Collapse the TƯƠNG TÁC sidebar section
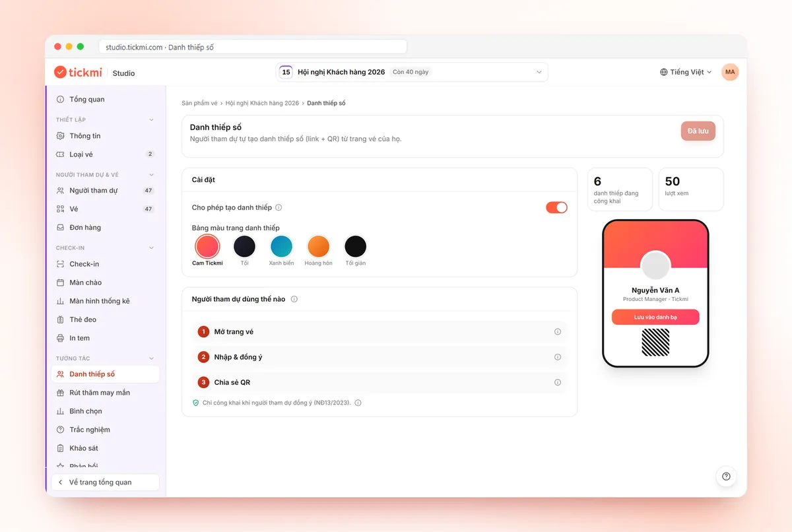Image resolution: width=792 pixels, height=532 pixels. [x=151, y=358]
